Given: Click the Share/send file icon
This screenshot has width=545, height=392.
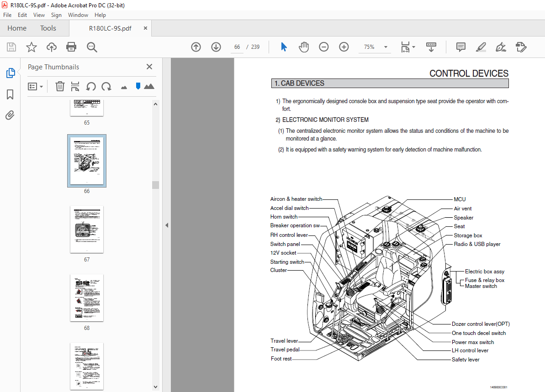Looking at the screenshot, I should [x=521, y=47].
